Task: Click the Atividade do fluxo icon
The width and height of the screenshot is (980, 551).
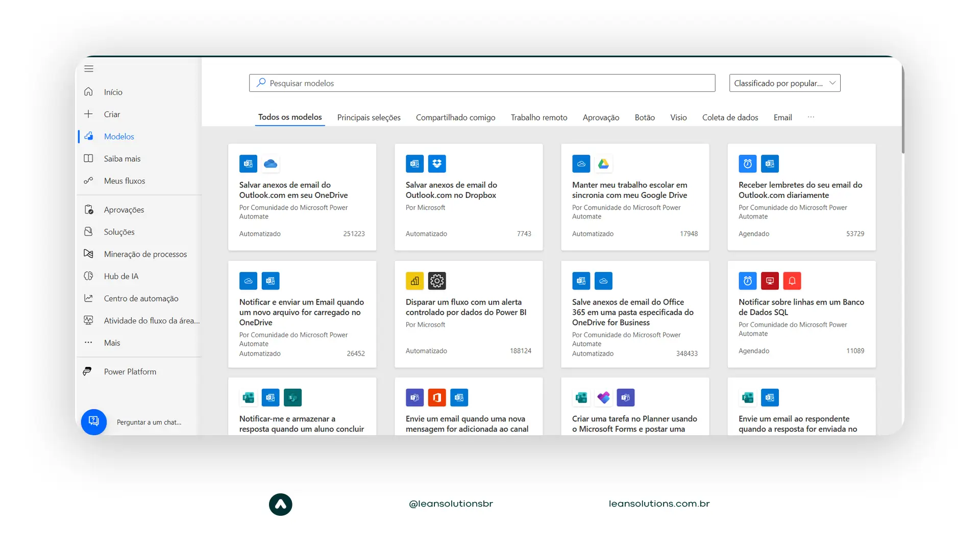Action: pyautogui.click(x=88, y=320)
